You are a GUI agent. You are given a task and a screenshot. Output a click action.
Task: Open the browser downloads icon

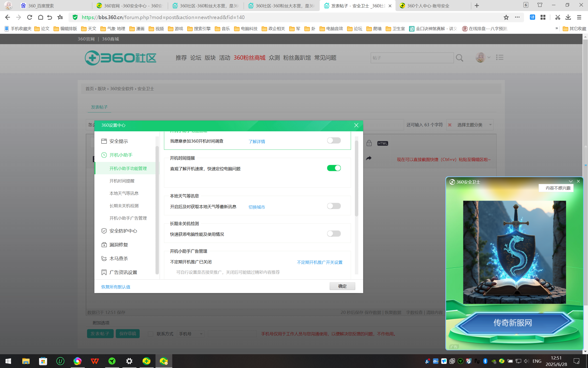click(x=568, y=17)
